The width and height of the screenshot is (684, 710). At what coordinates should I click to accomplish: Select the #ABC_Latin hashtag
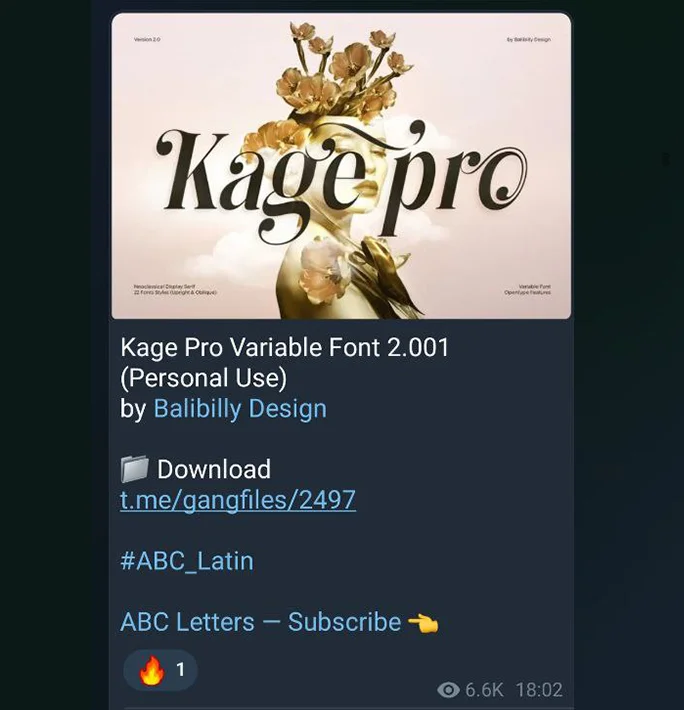(187, 561)
